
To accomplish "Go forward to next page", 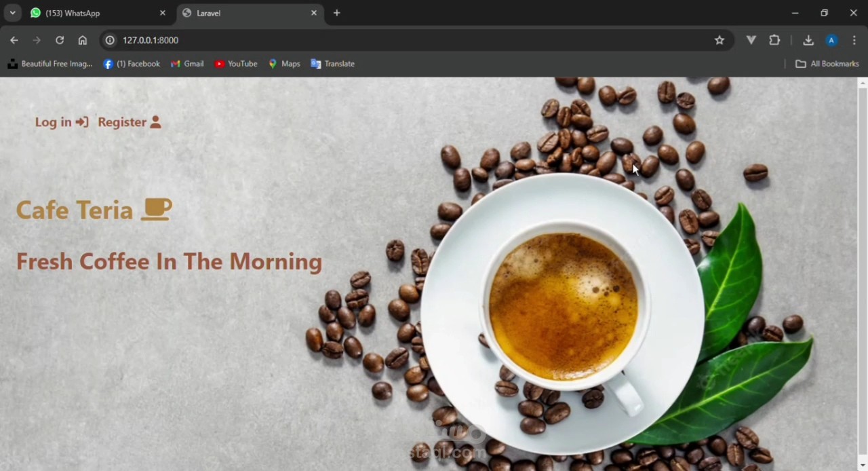I will pos(37,40).
